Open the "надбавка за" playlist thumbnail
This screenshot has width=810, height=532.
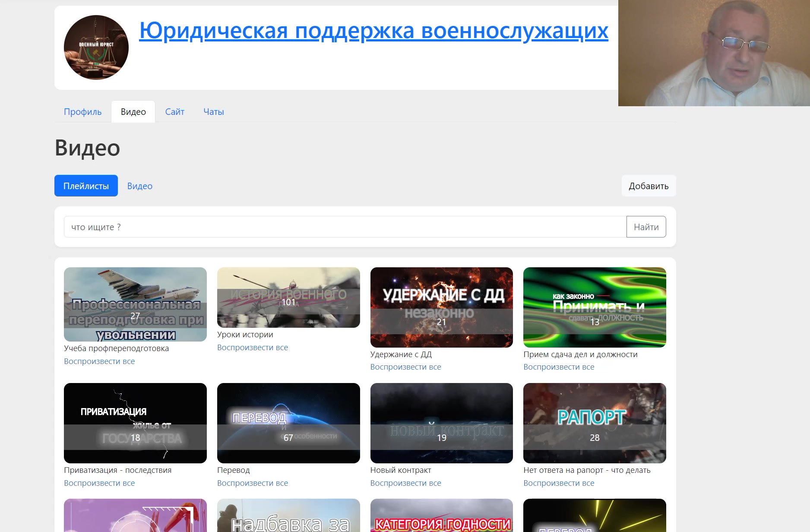(288, 516)
